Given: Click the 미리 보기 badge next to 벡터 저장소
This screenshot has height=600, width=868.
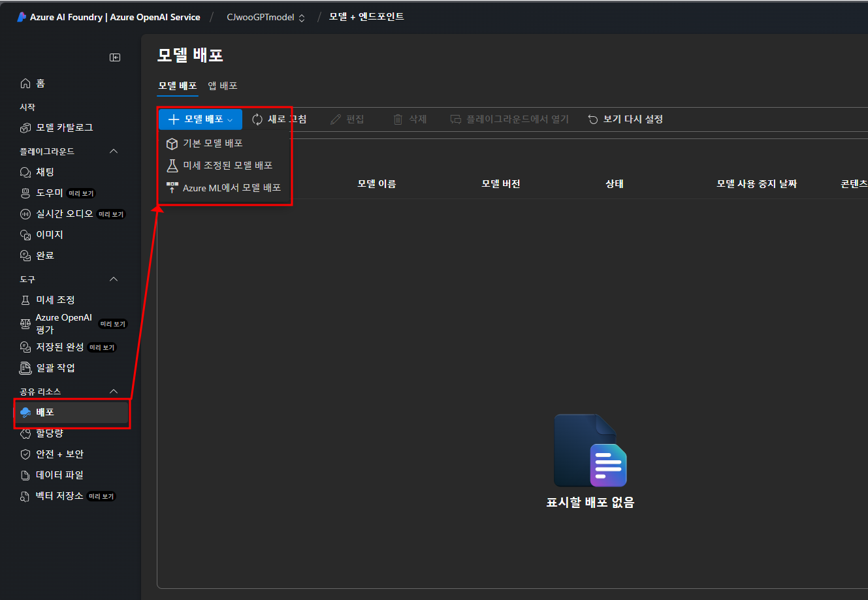Looking at the screenshot, I should click(101, 496).
